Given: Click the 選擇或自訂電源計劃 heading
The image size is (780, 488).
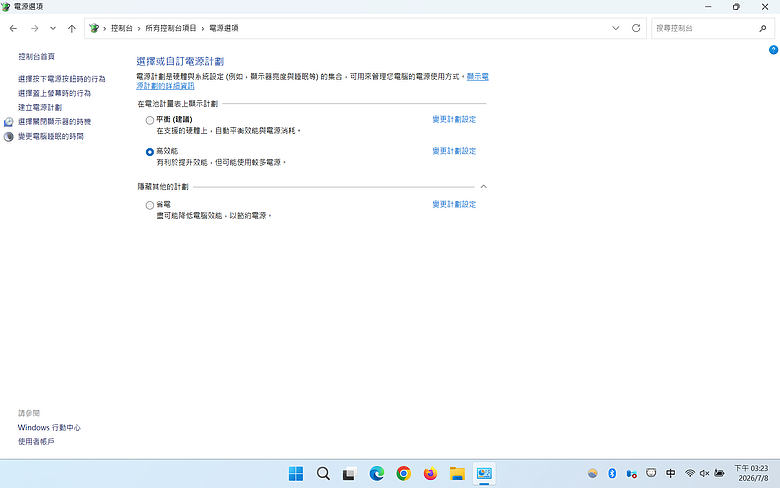Looking at the screenshot, I should 180,61.
